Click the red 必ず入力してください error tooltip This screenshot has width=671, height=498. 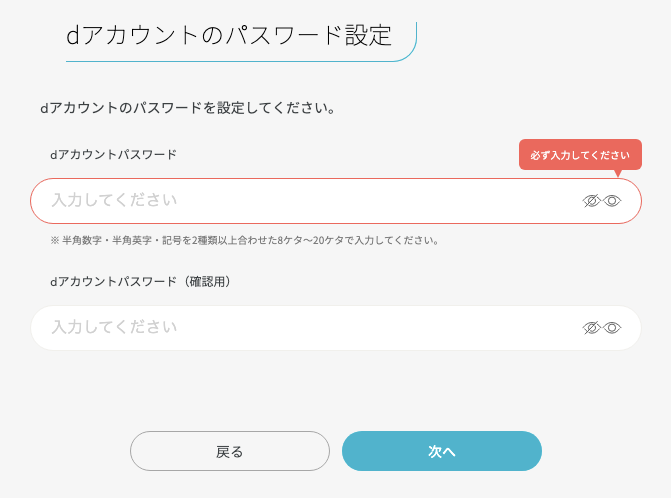coord(580,155)
